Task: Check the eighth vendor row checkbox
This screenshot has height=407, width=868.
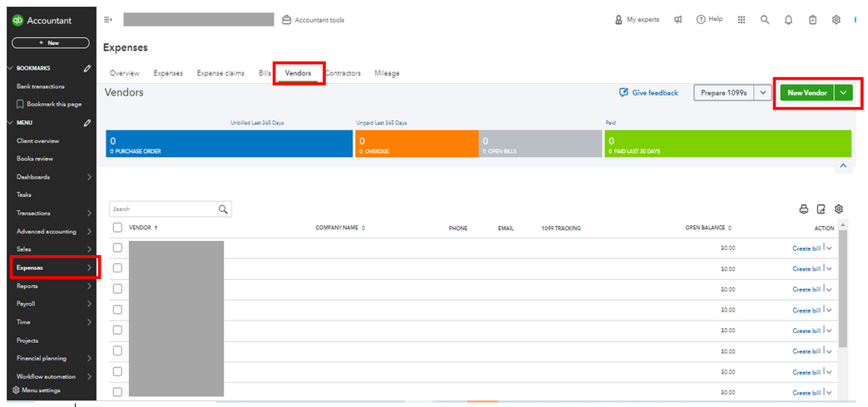Action: point(117,391)
